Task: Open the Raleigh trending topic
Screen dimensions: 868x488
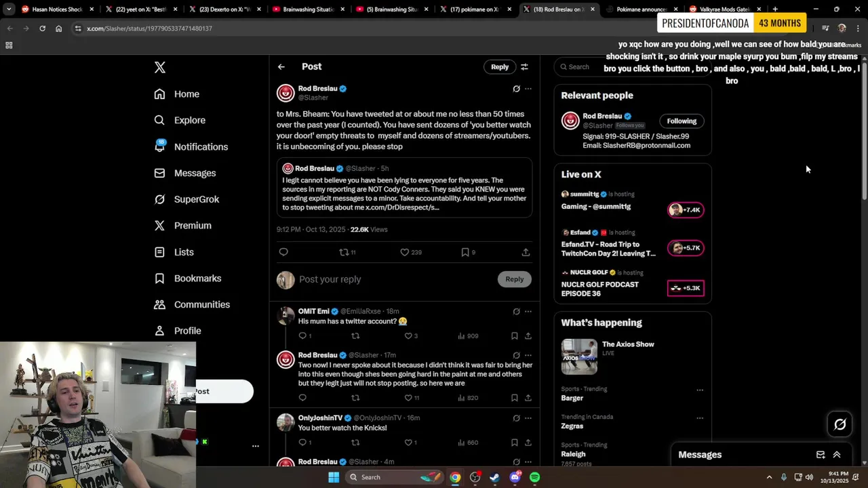Action: point(573,454)
